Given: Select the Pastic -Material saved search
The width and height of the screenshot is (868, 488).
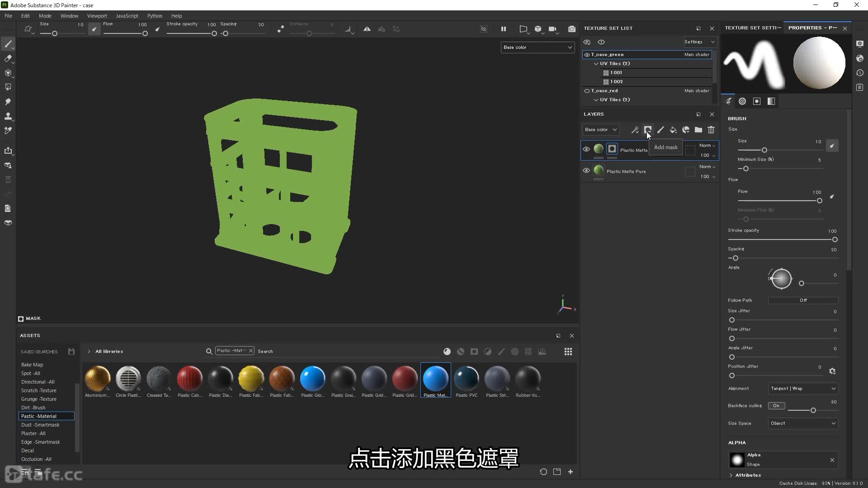Looking at the screenshot, I should tap(46, 416).
